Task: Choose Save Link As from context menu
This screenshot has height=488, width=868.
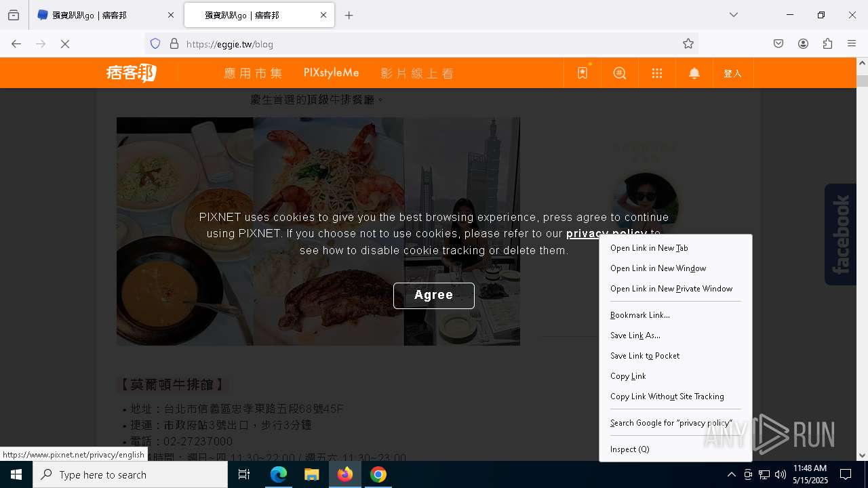Action: (676, 335)
